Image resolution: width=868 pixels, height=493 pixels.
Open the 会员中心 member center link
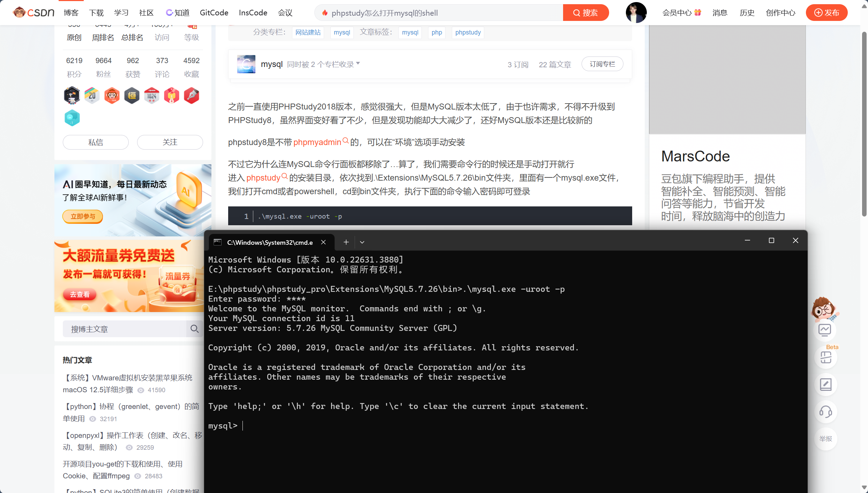click(681, 13)
